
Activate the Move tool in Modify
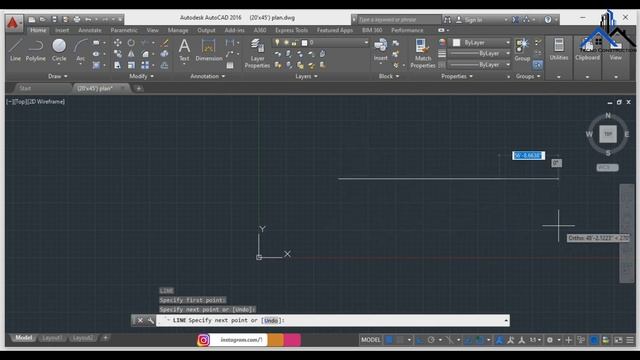(118, 42)
